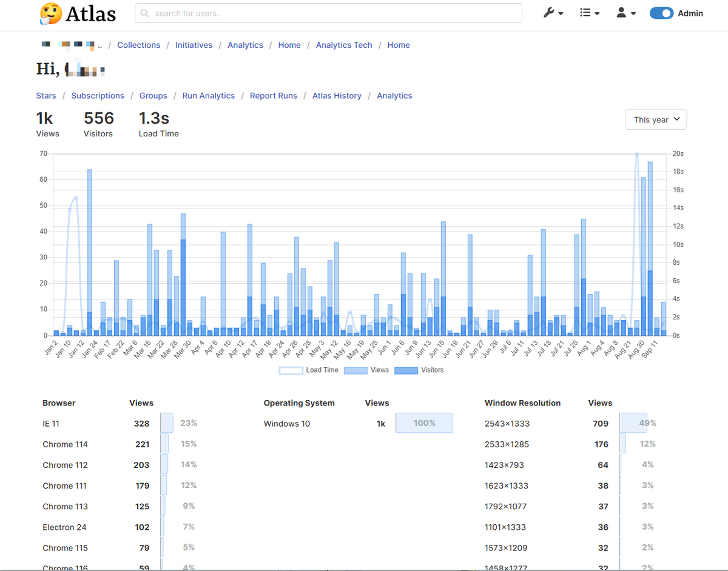Open the This year date range dropdown

[x=655, y=119]
